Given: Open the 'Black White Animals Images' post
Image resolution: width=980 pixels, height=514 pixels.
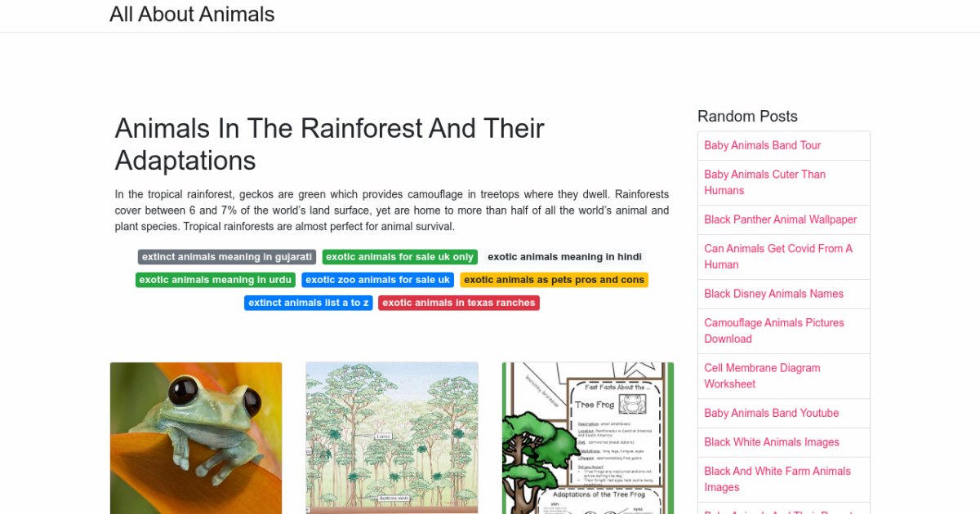Looking at the screenshot, I should 772,442.
